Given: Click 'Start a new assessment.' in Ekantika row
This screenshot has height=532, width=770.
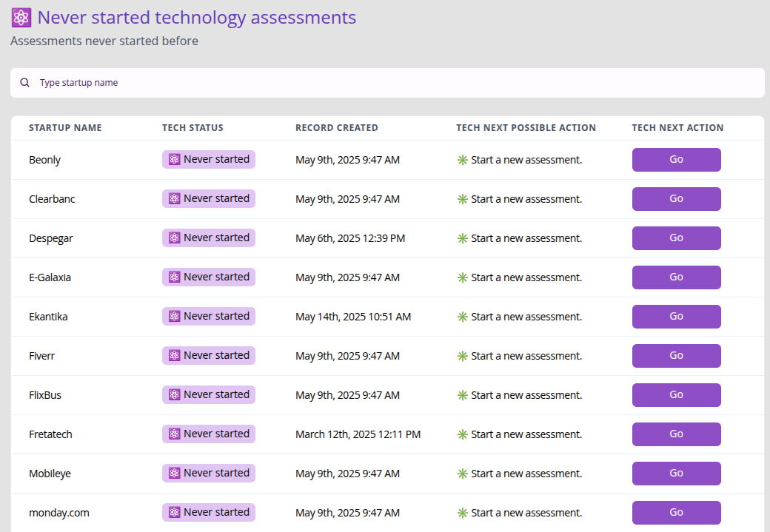Looking at the screenshot, I should (526, 317).
